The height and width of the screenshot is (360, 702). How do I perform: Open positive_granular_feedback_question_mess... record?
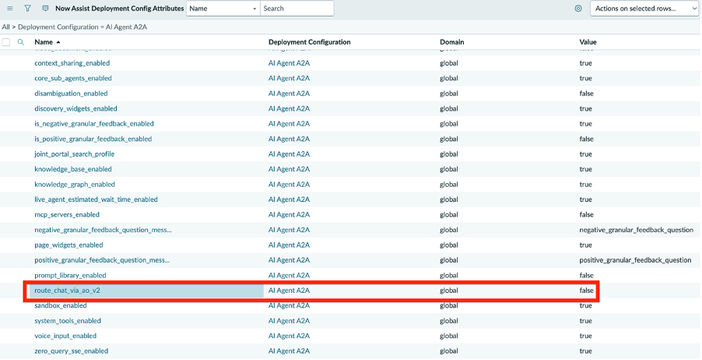pos(102,260)
